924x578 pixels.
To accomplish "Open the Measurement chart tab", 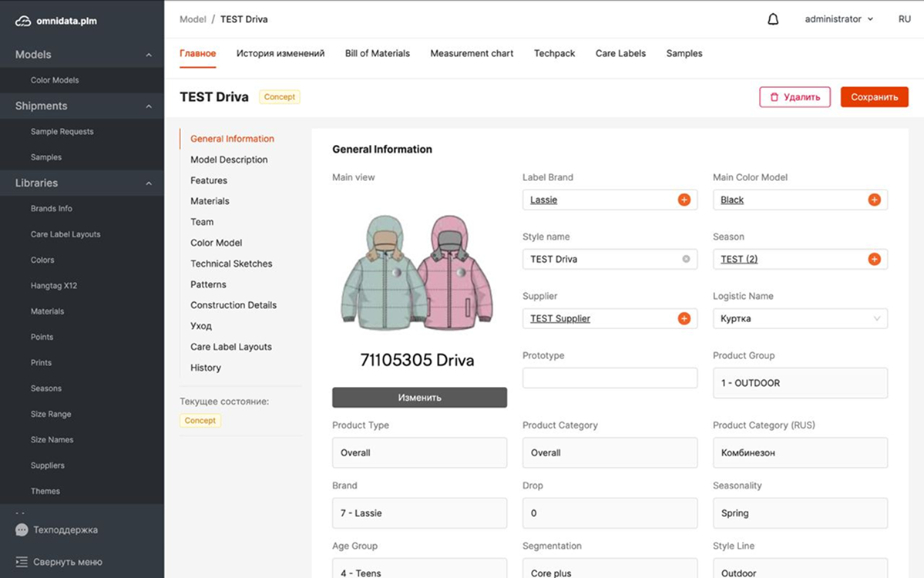I will click(x=472, y=53).
